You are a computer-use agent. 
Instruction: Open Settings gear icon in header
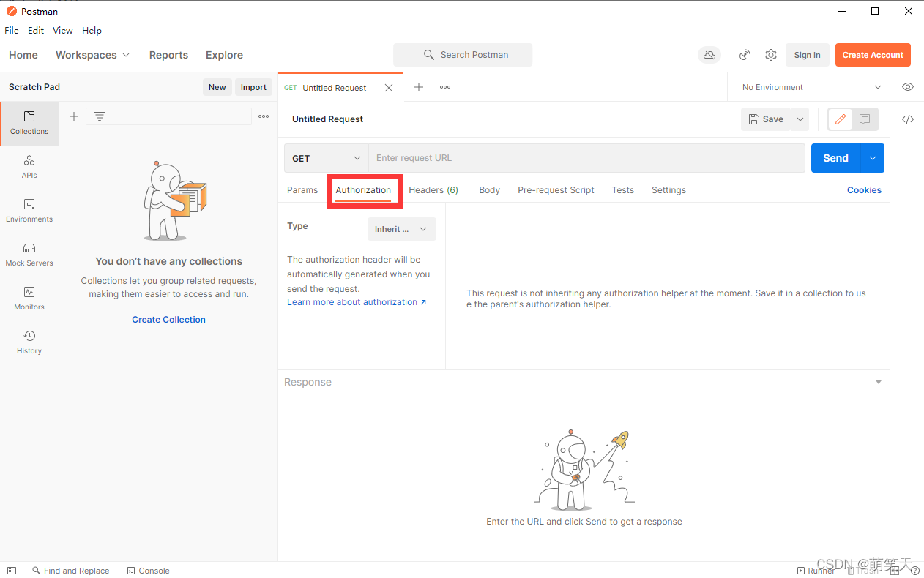(771, 55)
